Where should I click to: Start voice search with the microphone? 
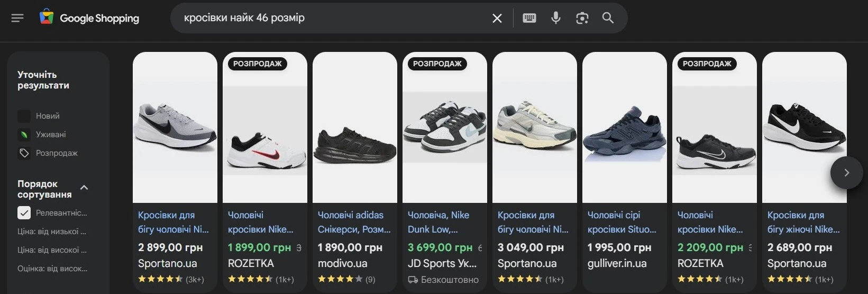point(555,18)
